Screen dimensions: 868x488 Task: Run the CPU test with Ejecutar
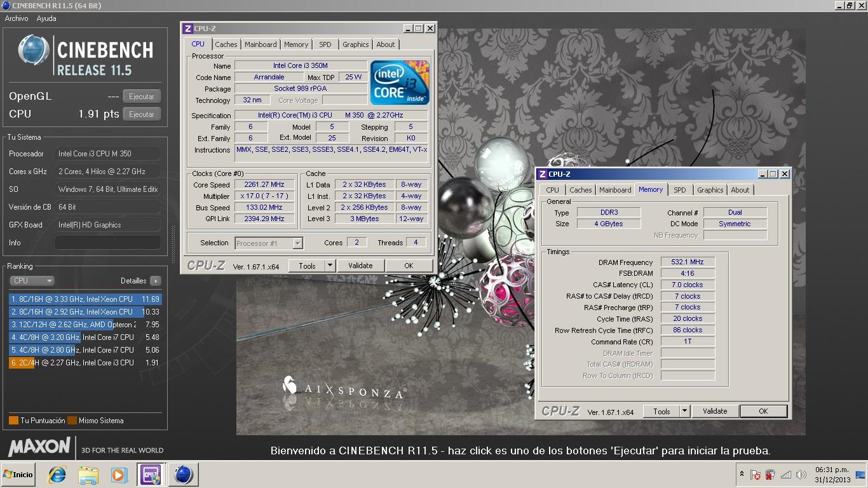(142, 114)
